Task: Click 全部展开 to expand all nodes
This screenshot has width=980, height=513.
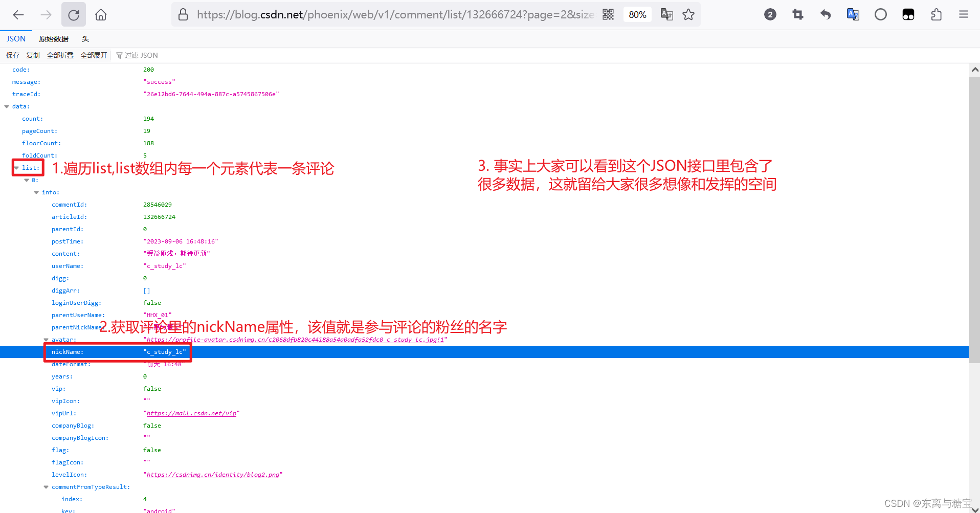Action: coord(94,55)
